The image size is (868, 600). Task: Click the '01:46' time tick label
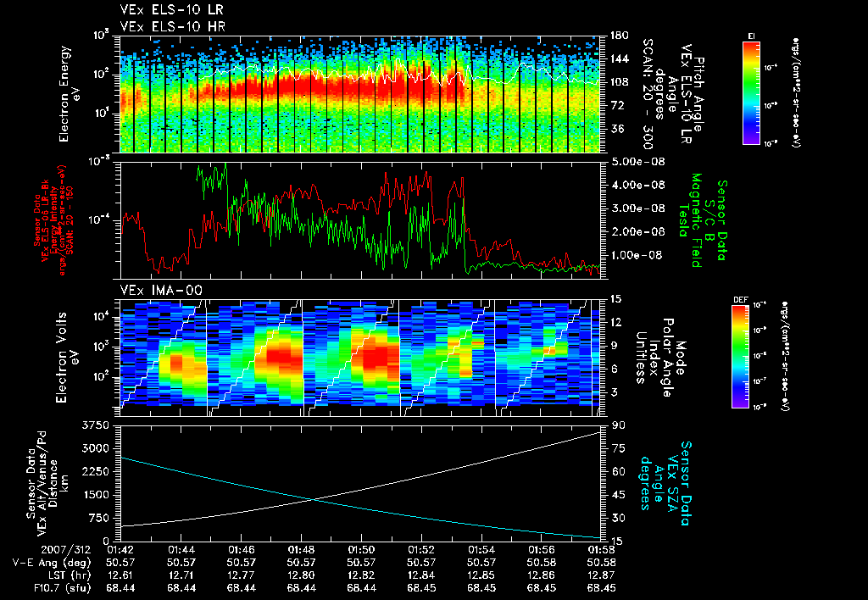(x=242, y=550)
